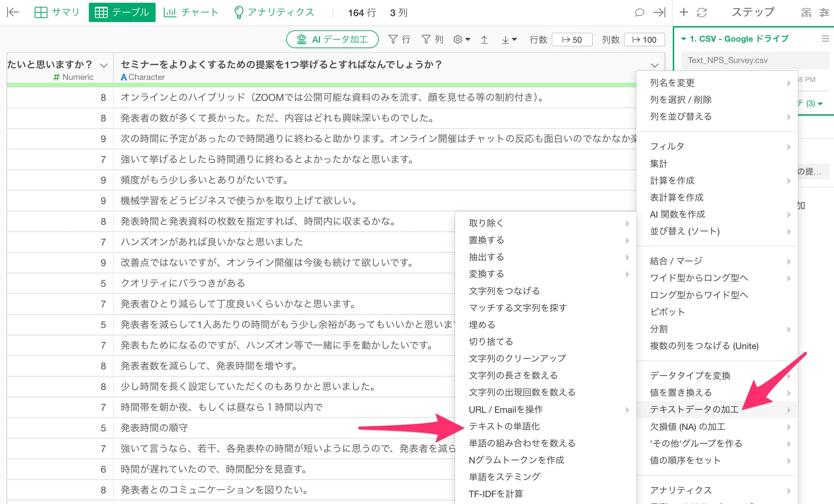
Task: Switch to the テーブル tab
Action: pos(122,12)
